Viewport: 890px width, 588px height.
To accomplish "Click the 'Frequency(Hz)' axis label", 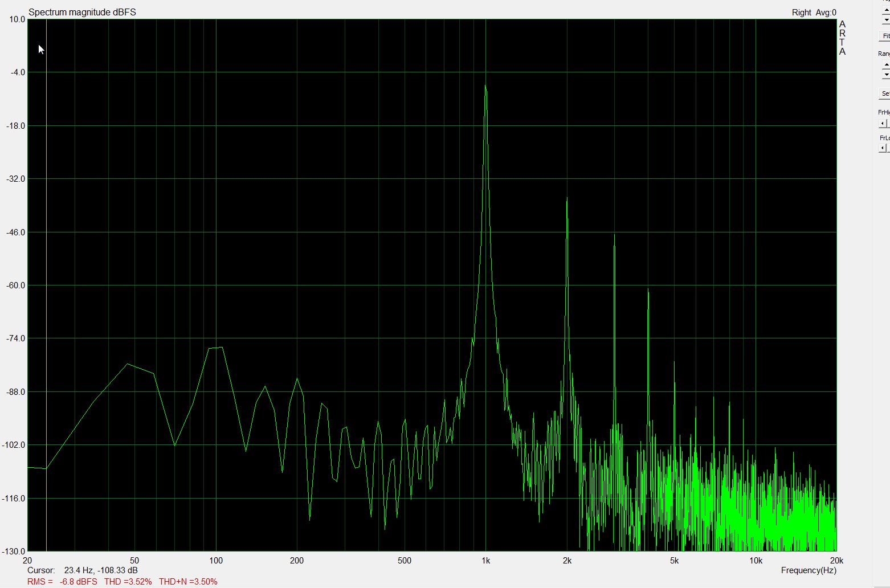I will point(809,570).
